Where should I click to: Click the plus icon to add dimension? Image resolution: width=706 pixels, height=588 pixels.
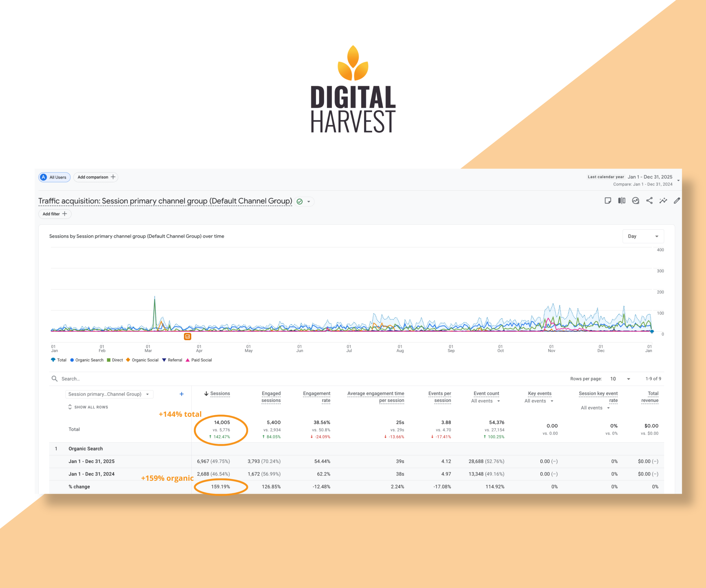click(181, 394)
